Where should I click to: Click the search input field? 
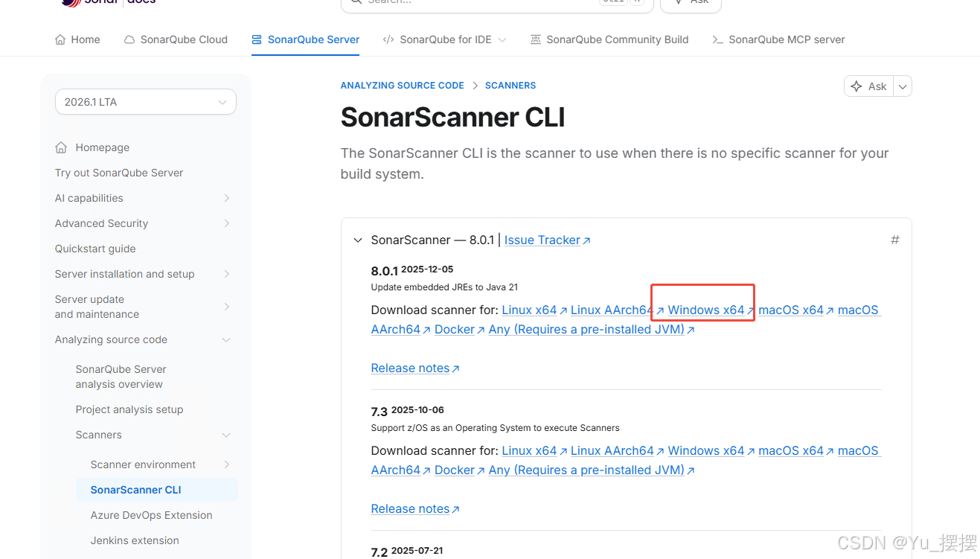coord(497,2)
